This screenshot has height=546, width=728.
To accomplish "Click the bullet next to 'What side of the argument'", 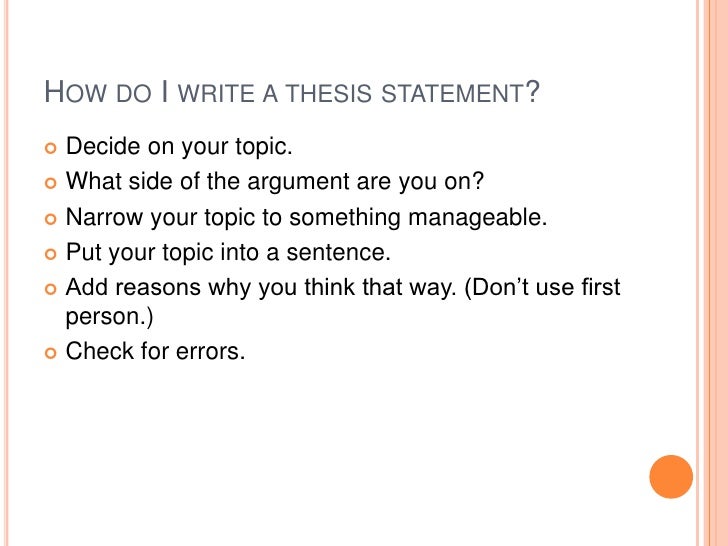I will coord(50,184).
